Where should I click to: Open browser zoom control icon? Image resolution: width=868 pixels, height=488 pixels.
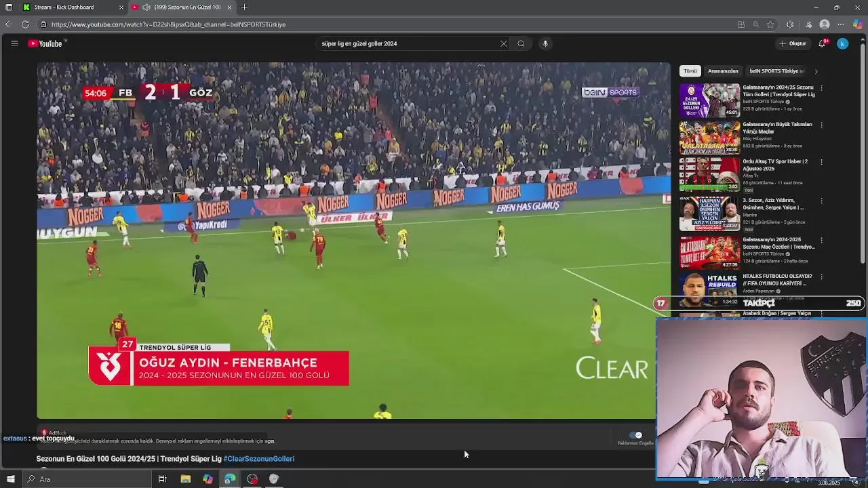(x=755, y=24)
